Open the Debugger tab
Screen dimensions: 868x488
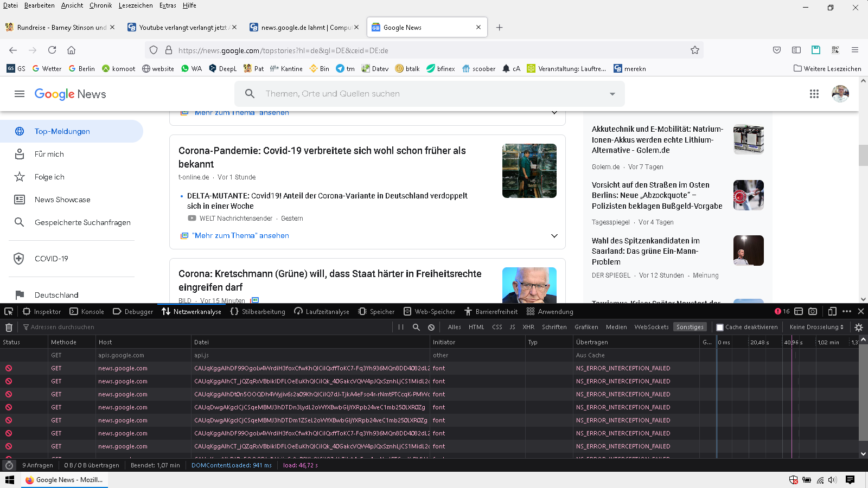(x=133, y=311)
